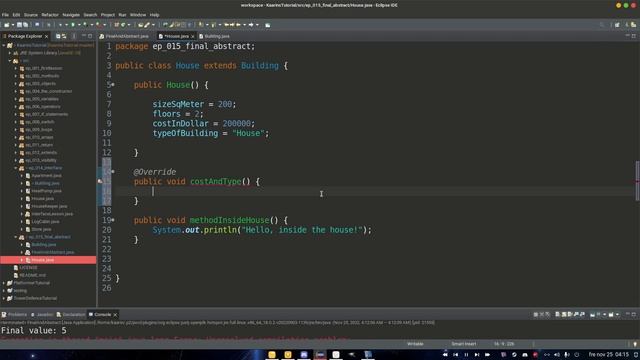Close the Package Explorer view
The image size is (640, 360).
point(47,36)
